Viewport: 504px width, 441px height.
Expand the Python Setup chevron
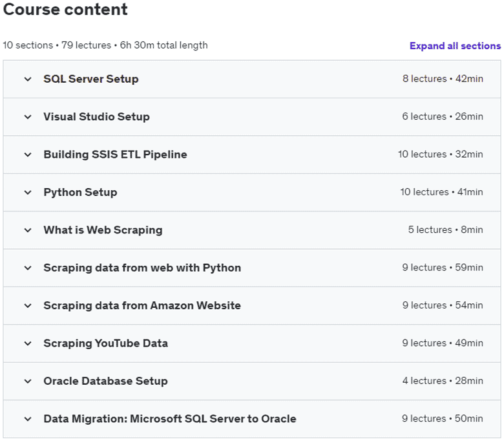click(x=28, y=192)
